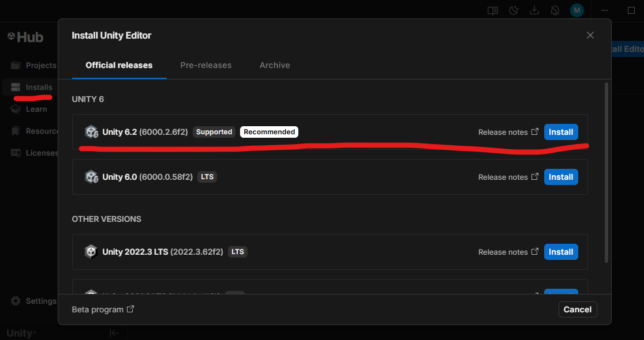The width and height of the screenshot is (644, 340).
Task: Switch to the Archive tab
Action: tap(275, 65)
